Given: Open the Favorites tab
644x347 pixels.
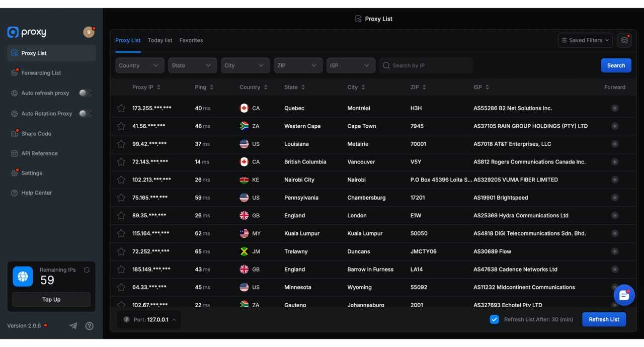Looking at the screenshot, I should click(x=191, y=40).
